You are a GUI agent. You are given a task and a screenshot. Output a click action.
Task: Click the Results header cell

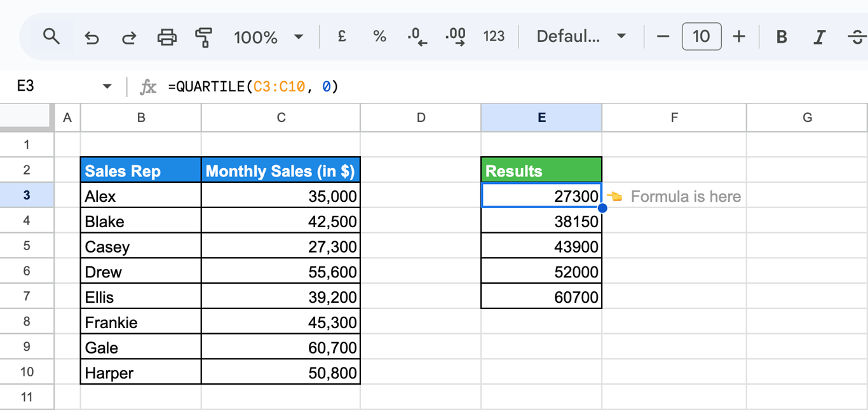click(541, 170)
